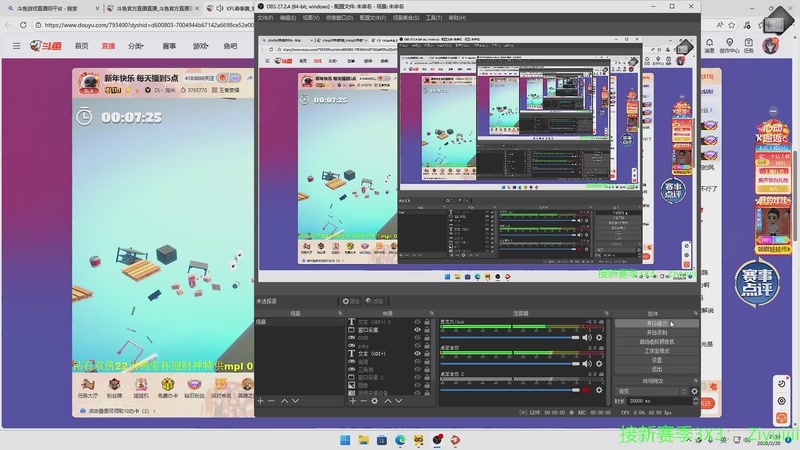Viewport: 800px width, 450px height.
Task: Click the 赛事点评 floating badge
Action: (757, 283)
